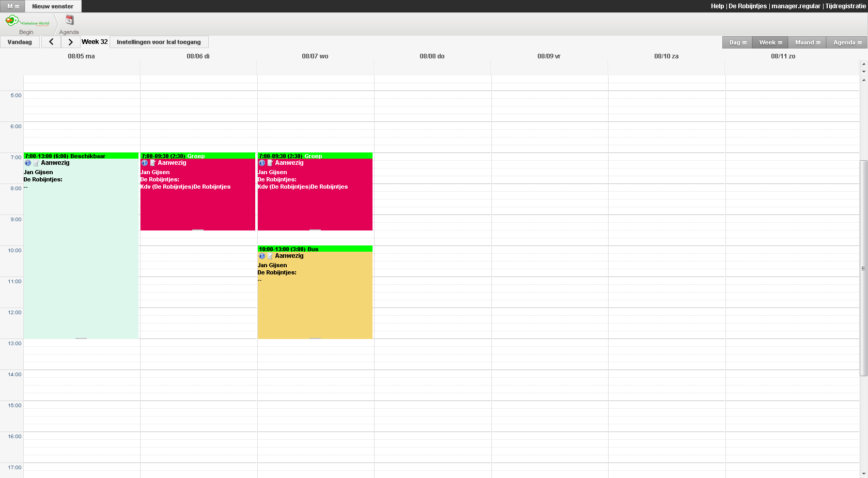Click info icon on Wednesday Bus event
Image resolution: width=868 pixels, height=478 pixels.
pos(262,256)
